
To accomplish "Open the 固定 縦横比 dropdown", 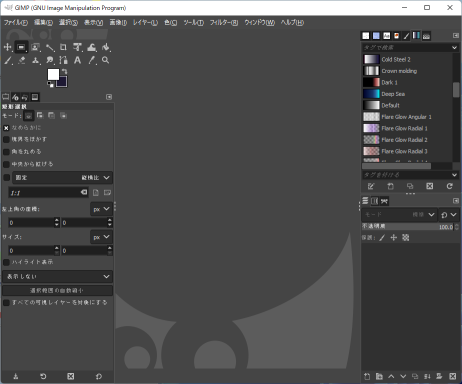I will [x=63, y=178].
